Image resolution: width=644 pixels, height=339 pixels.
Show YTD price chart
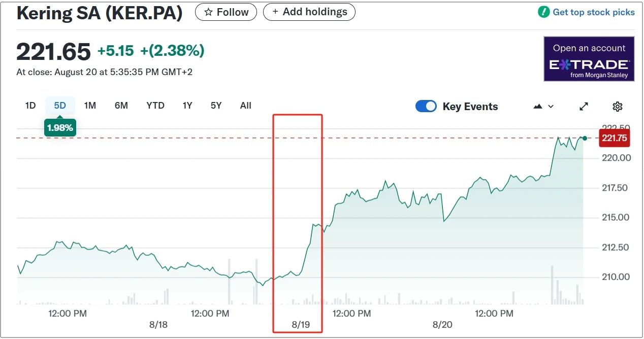(x=155, y=106)
